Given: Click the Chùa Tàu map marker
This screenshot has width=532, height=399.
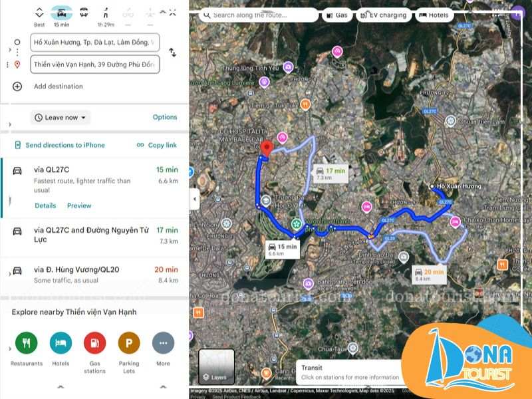Looking at the screenshot, I should click(x=353, y=348).
